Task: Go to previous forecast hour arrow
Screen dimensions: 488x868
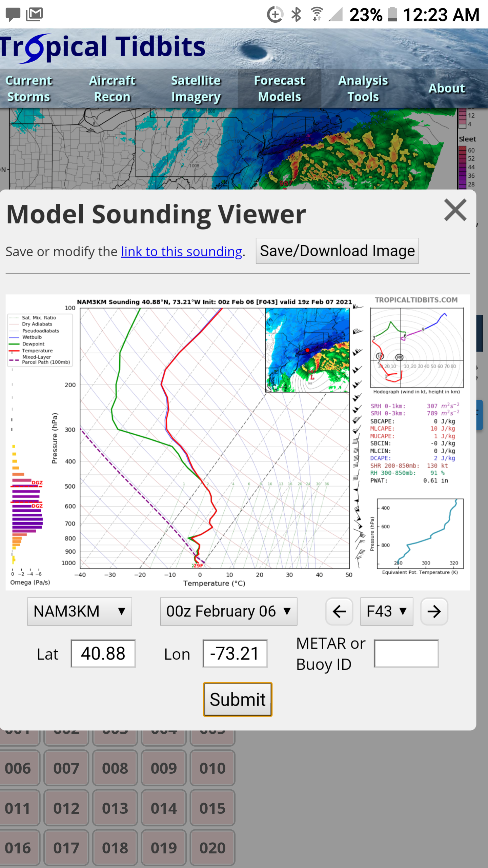Action: [x=339, y=611]
